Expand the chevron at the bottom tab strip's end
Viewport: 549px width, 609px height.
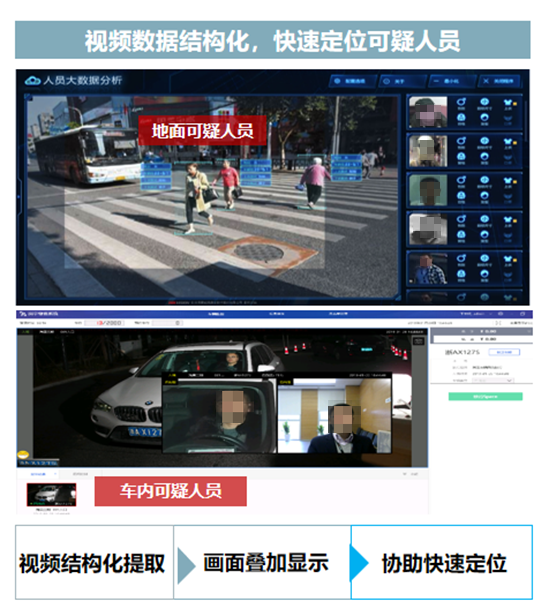coord(405,474)
